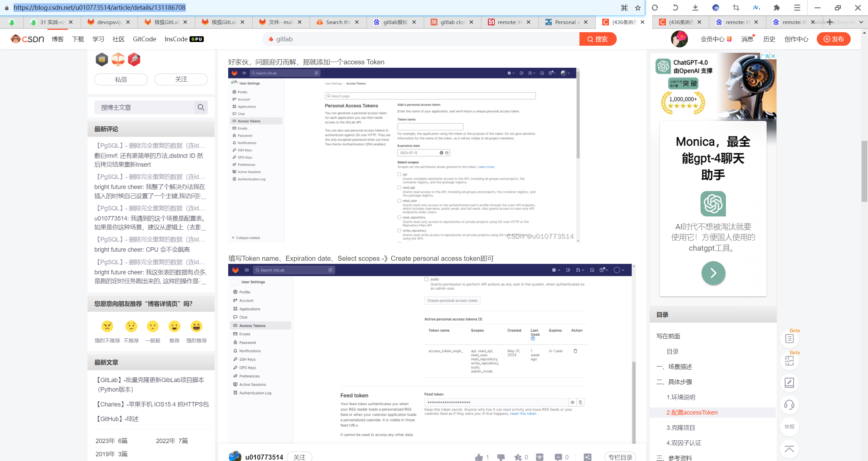Select the 推荐 smiling emoji rating
The width and height of the screenshot is (868, 461).
[174, 326]
